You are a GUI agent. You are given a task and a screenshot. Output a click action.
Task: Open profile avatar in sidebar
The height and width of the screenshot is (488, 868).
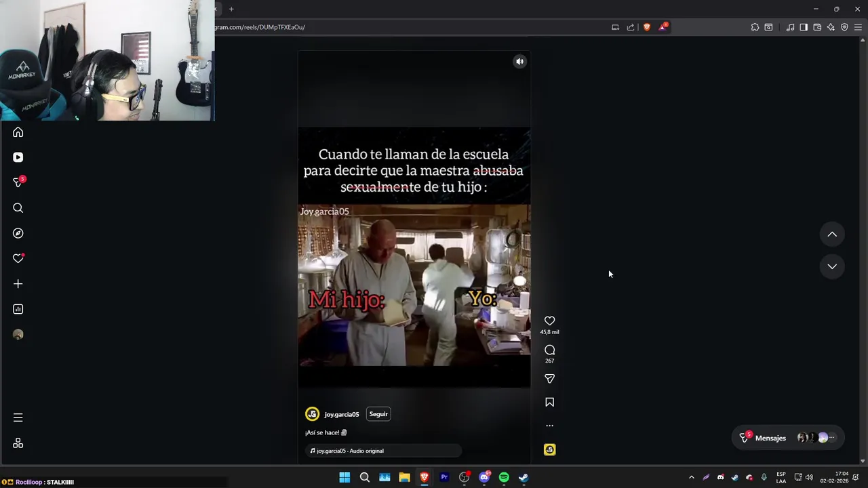coord(18,335)
